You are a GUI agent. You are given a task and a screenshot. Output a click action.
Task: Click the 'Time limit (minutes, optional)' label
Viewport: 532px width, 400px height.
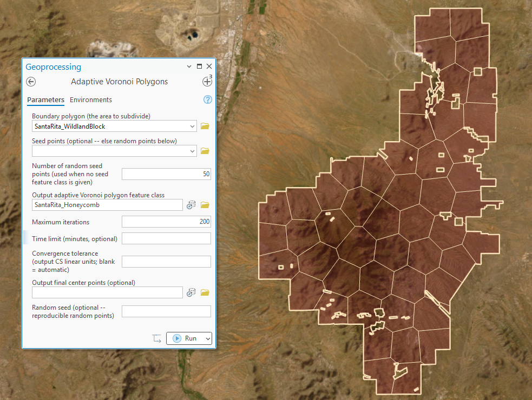coord(75,238)
